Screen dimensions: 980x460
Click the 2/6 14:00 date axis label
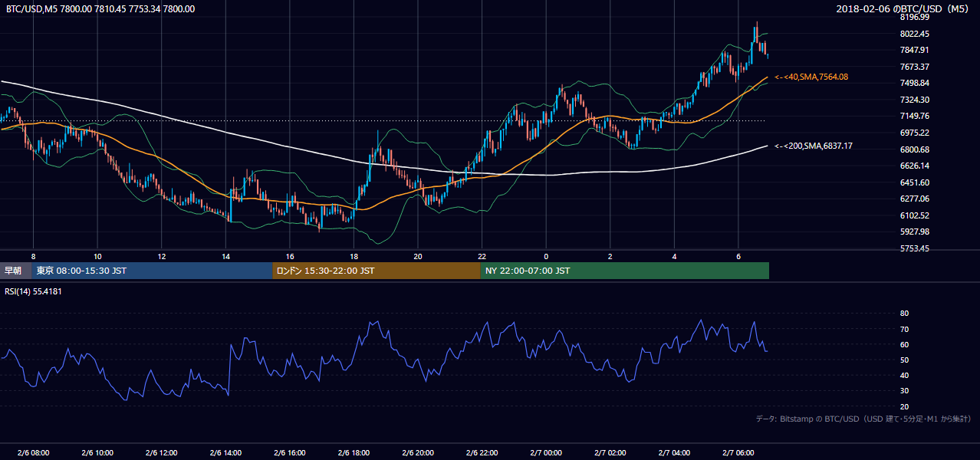(x=225, y=452)
